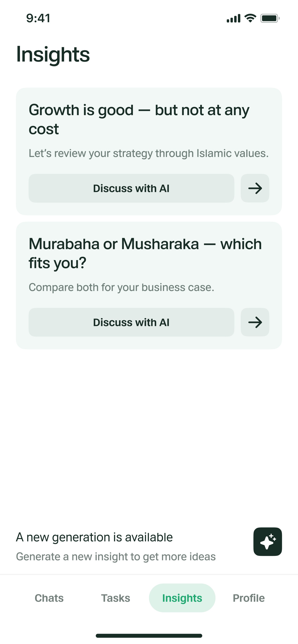Tap the home indicator bar at bottom
The width and height of the screenshot is (298, 644).
click(149, 636)
